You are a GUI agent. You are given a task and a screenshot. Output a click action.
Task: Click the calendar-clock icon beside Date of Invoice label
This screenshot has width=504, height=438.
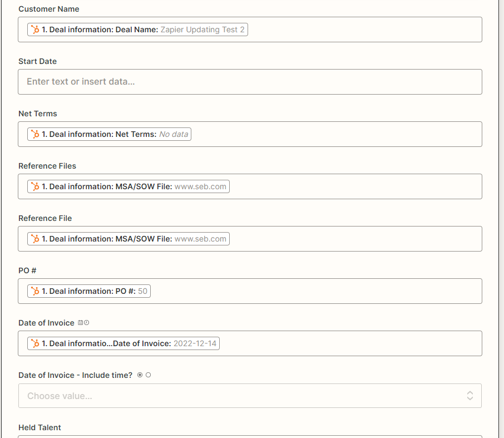83,323
